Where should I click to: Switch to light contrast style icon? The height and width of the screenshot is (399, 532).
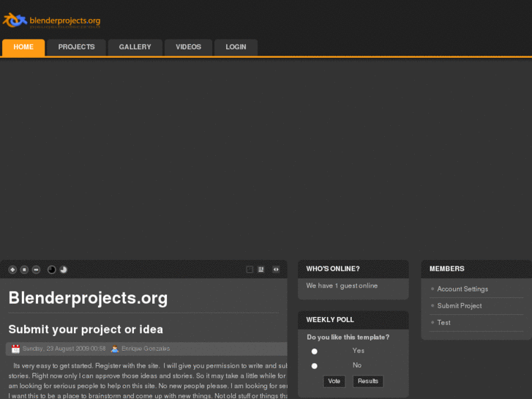coord(64,269)
